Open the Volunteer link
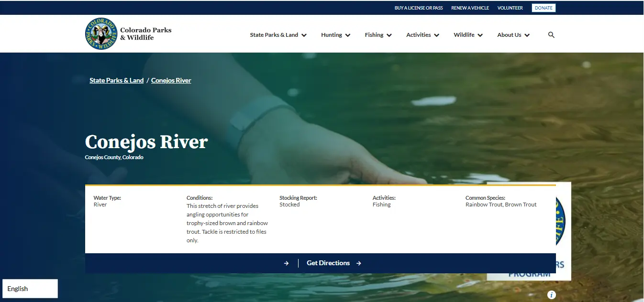 pos(510,8)
